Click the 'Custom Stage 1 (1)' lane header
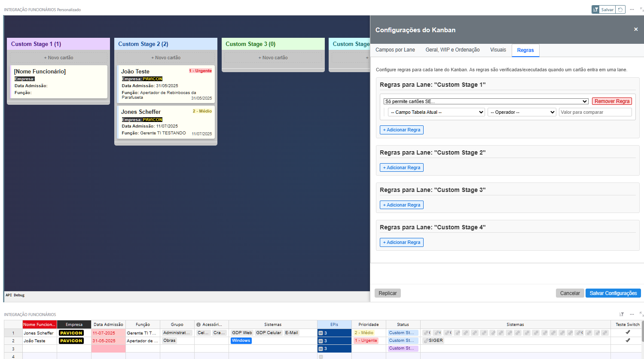The image size is (644, 359). pos(58,44)
